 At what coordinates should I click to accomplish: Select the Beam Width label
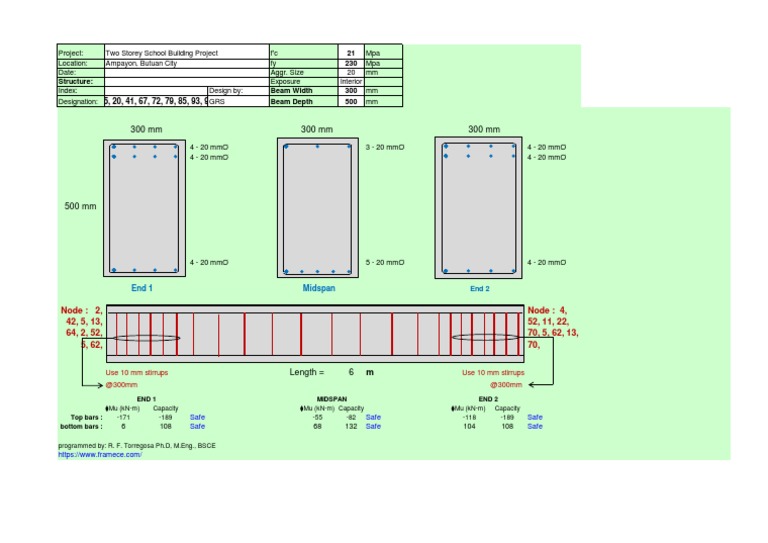click(x=303, y=91)
